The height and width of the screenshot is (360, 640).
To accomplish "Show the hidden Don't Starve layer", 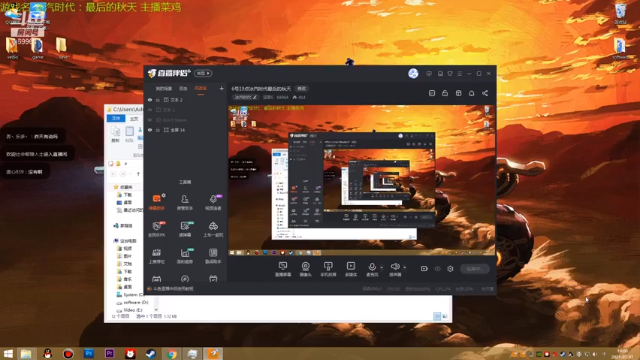I will coord(150,120).
